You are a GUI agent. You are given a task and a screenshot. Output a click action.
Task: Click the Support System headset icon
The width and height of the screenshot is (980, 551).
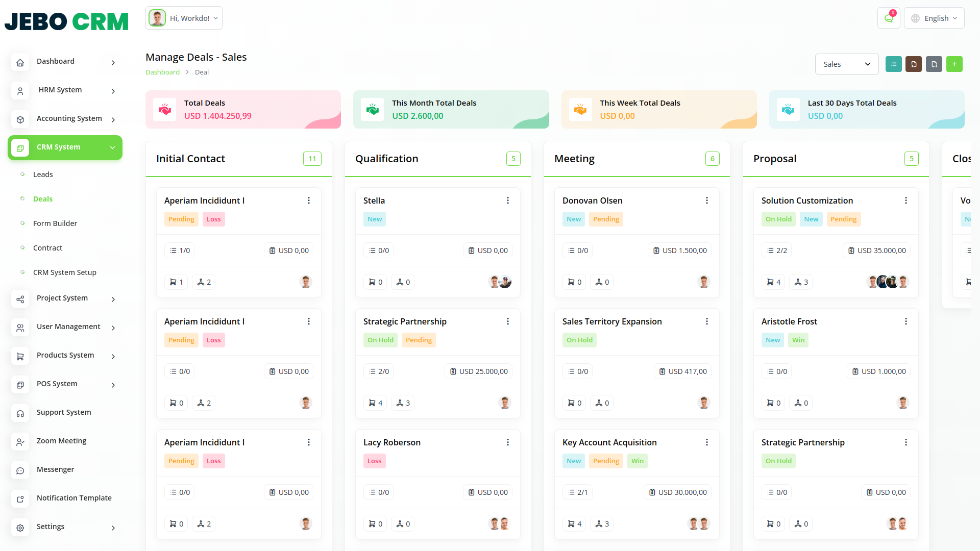(20, 413)
